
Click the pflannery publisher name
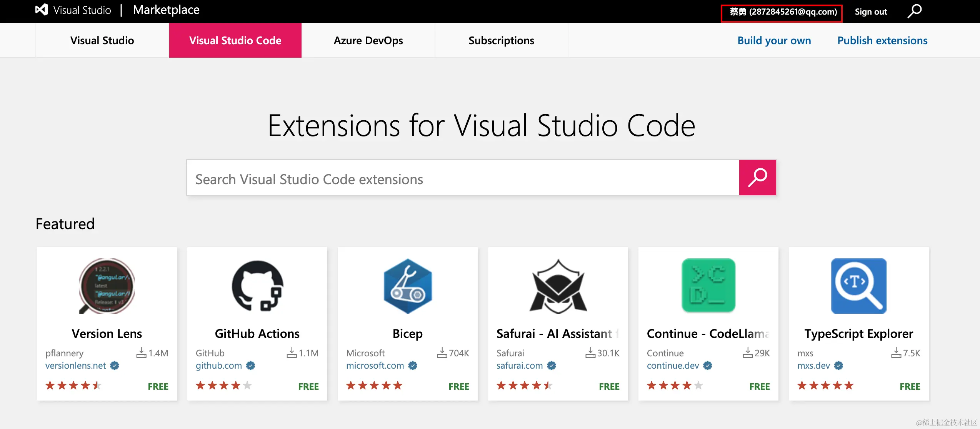pyautogui.click(x=64, y=353)
